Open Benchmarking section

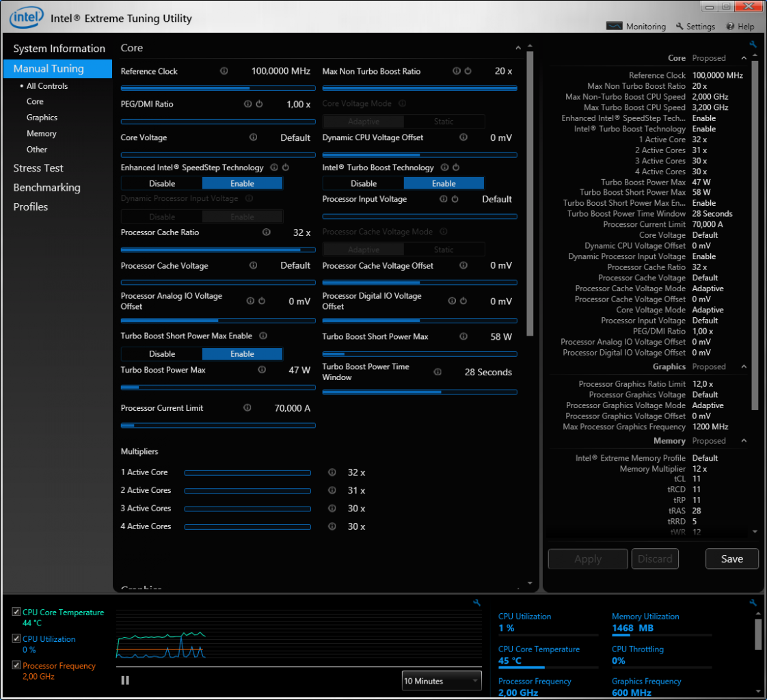[x=47, y=187]
